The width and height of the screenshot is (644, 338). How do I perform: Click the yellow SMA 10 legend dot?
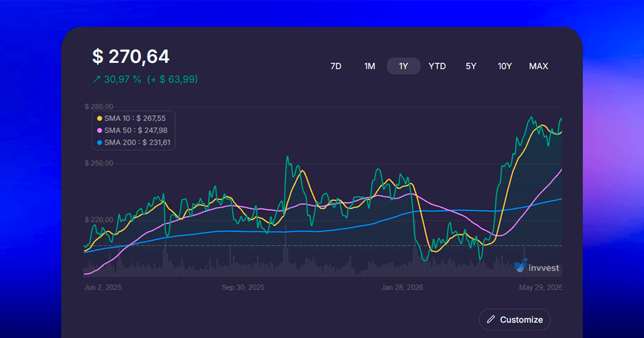coord(99,118)
